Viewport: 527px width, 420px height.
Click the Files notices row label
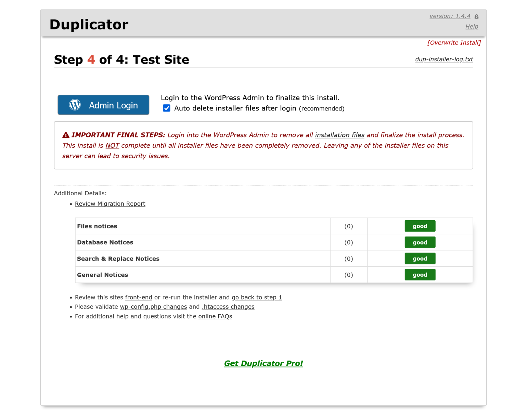(x=97, y=226)
